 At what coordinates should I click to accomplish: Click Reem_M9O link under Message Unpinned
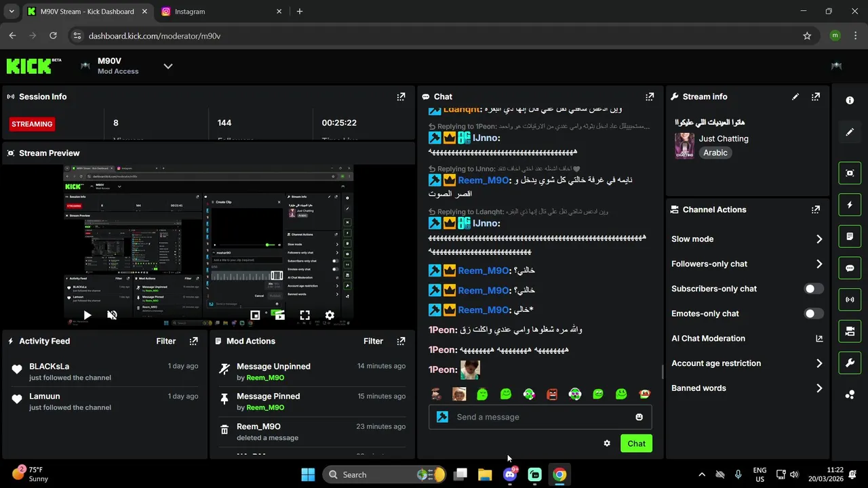point(265,378)
